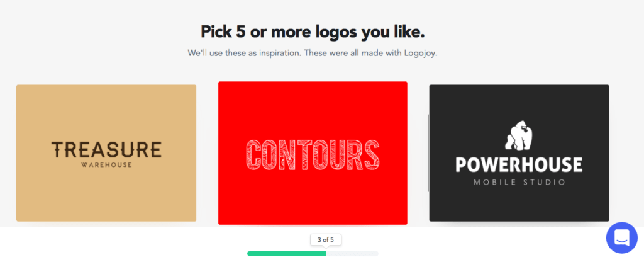Click the 'Pick 5 or more logos' heading
Viewport: 644px width, 262px height.
click(x=313, y=31)
